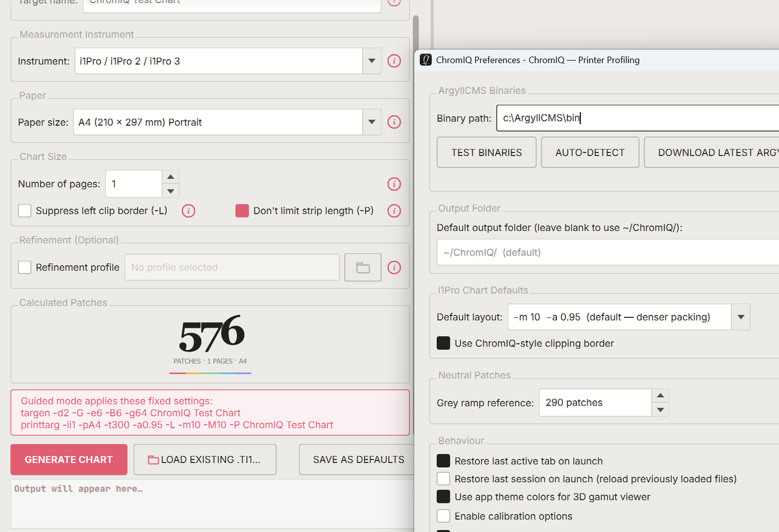Open info icon beside Instrument dropdown

pyautogui.click(x=393, y=61)
